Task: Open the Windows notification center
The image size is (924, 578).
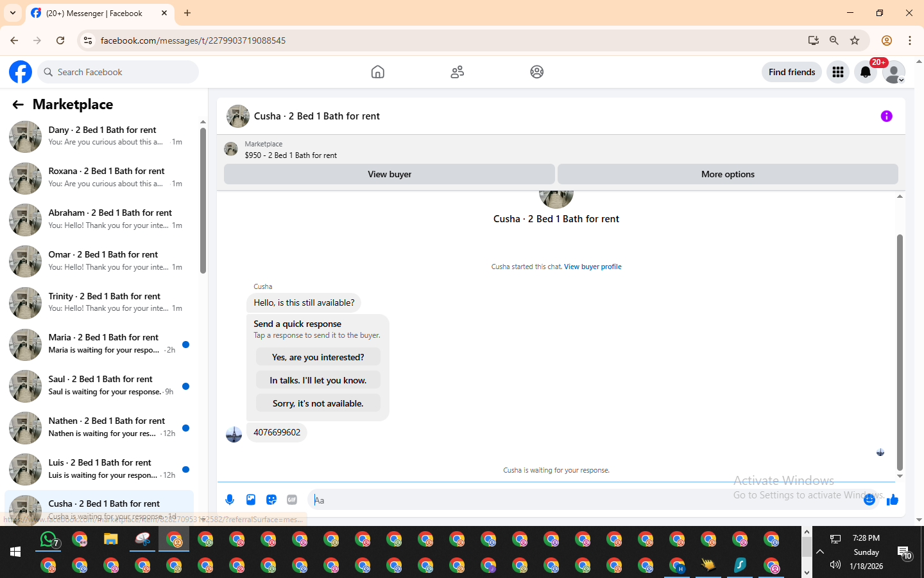Action: [905, 552]
